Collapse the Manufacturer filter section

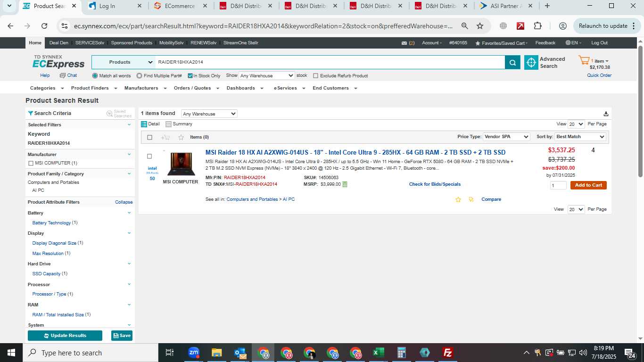(x=129, y=154)
